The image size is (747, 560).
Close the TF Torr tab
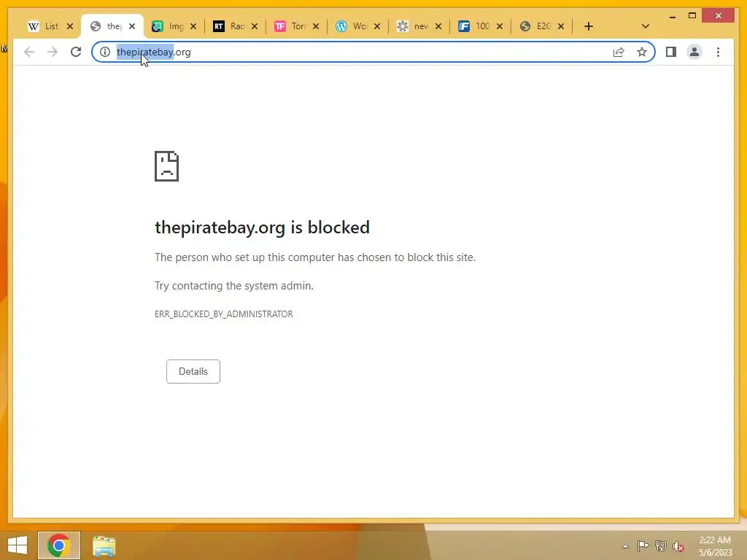315,26
